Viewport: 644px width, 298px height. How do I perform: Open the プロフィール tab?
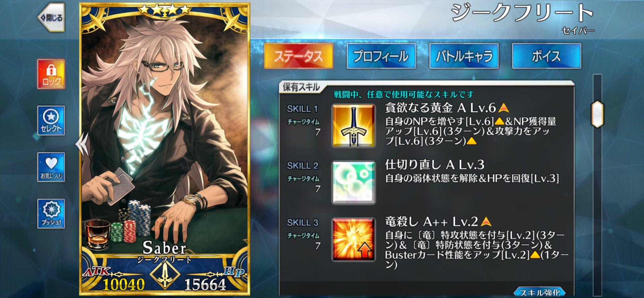(381, 56)
